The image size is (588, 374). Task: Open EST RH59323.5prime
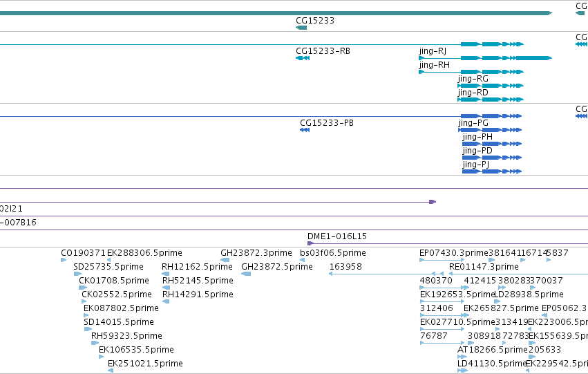coord(126,336)
